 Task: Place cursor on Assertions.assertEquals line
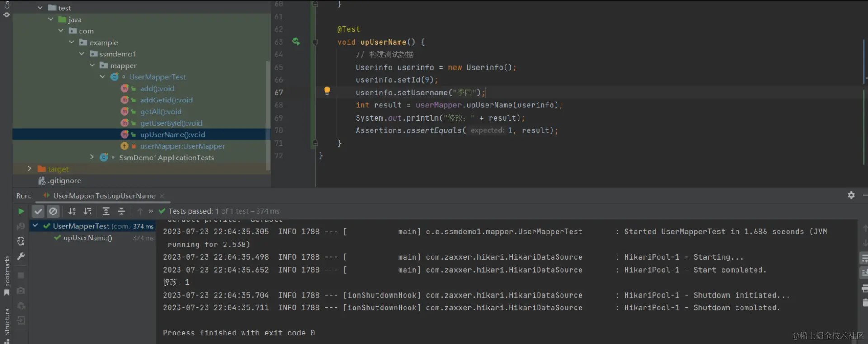pos(457,130)
